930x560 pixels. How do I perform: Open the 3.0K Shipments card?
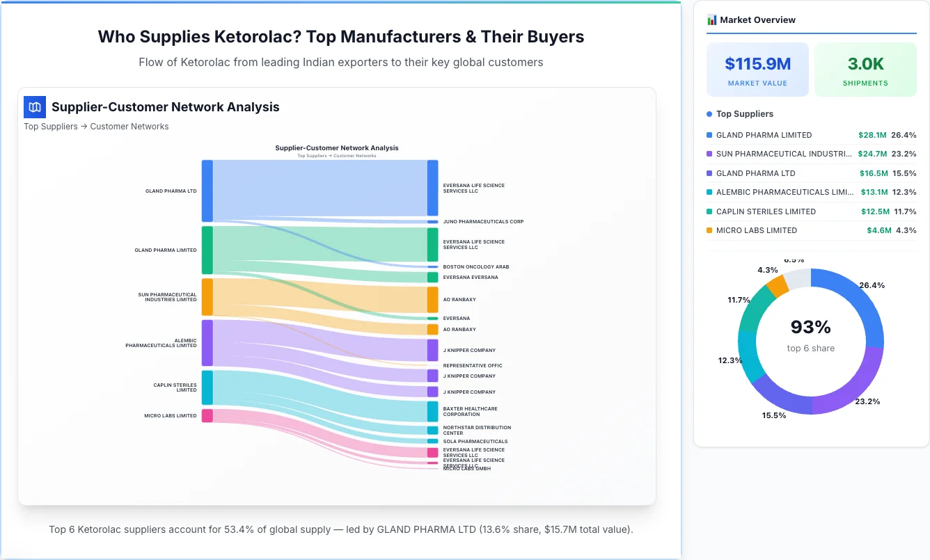865,69
